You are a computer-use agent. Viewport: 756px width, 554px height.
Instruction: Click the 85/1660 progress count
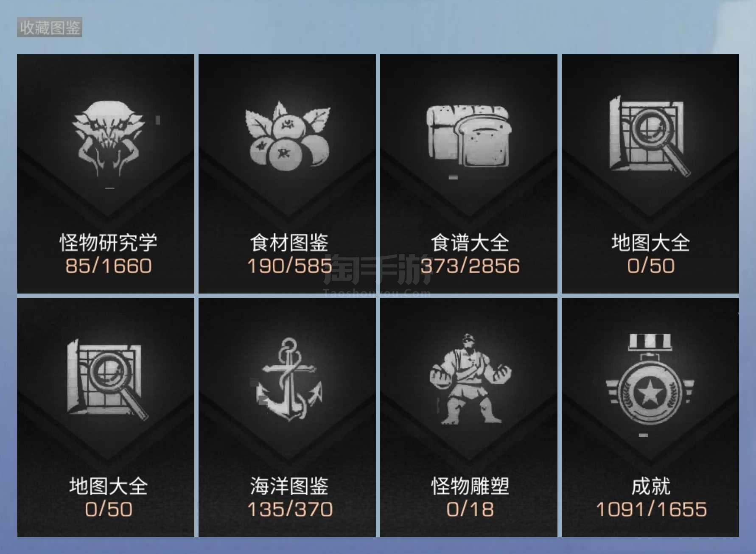click(x=109, y=266)
